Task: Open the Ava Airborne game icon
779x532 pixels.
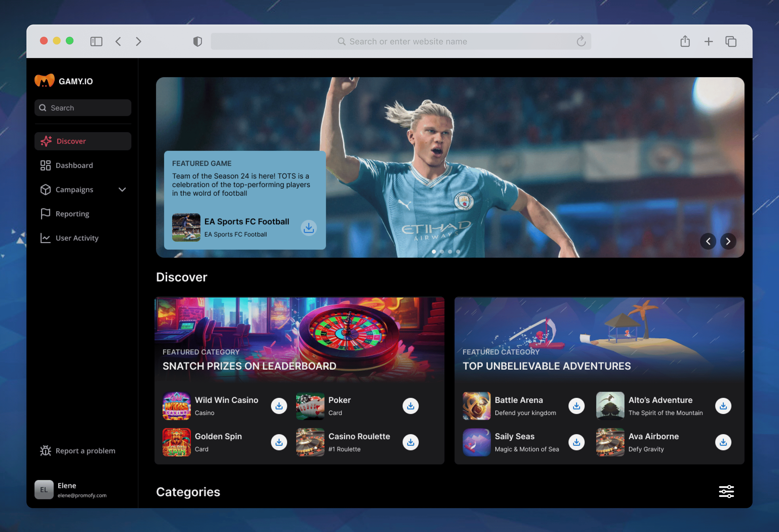Action: click(610, 442)
